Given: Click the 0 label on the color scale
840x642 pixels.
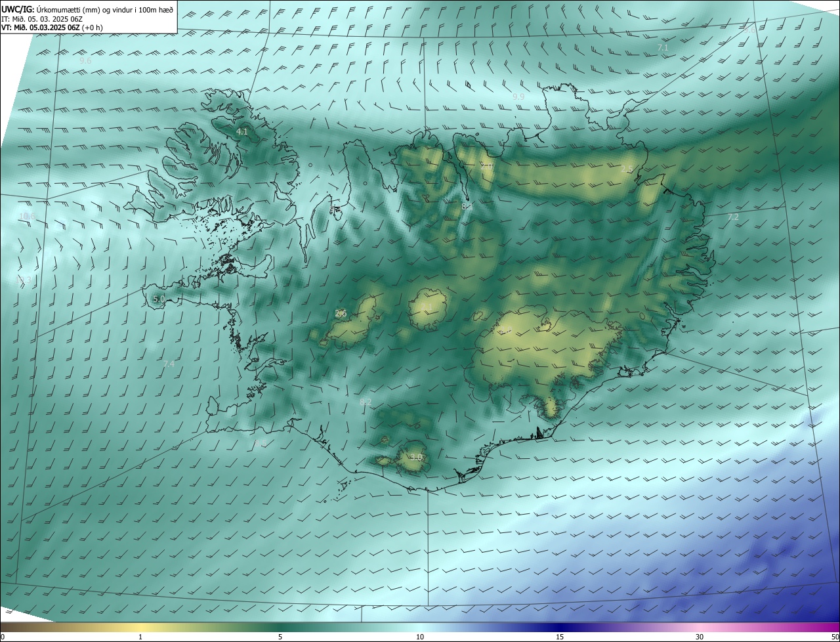Looking at the screenshot, I should [x=3, y=637].
